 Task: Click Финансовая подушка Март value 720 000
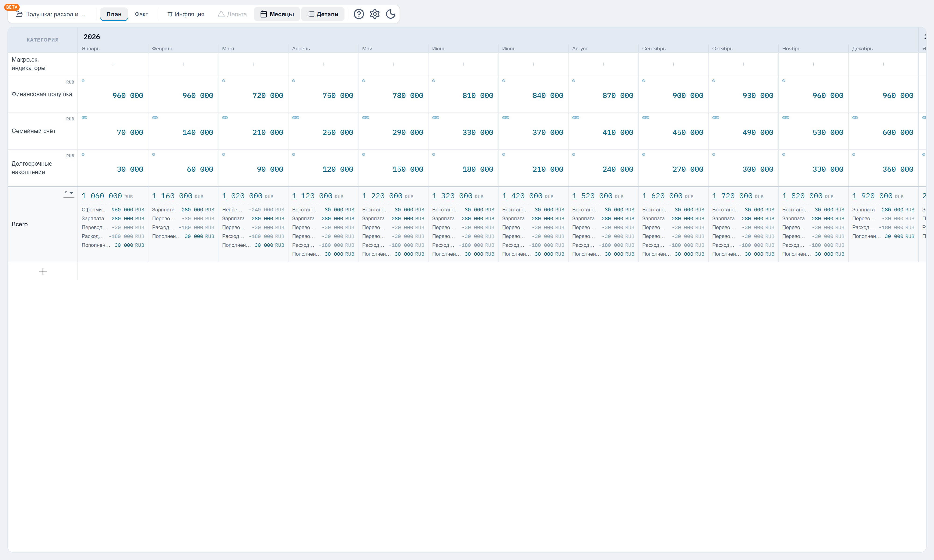pos(267,95)
